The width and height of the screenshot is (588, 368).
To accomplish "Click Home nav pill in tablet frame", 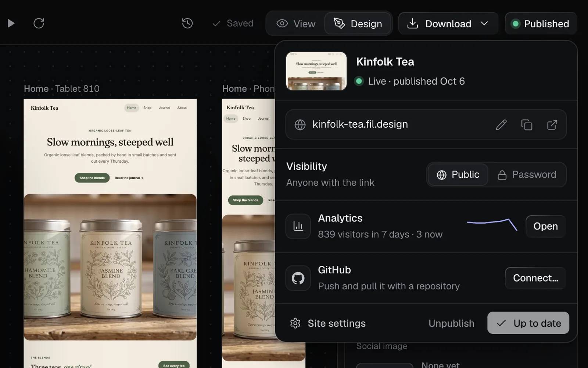I will 132,108.
